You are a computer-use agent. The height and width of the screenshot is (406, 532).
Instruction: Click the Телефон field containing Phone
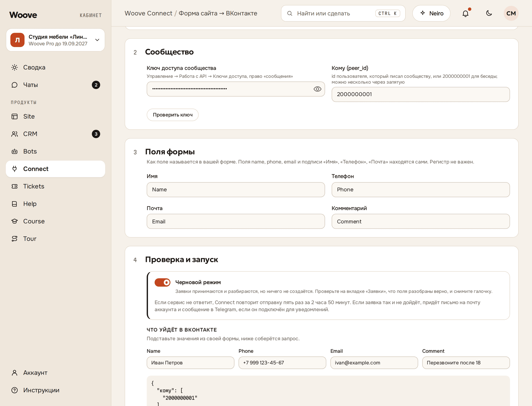[x=421, y=190]
